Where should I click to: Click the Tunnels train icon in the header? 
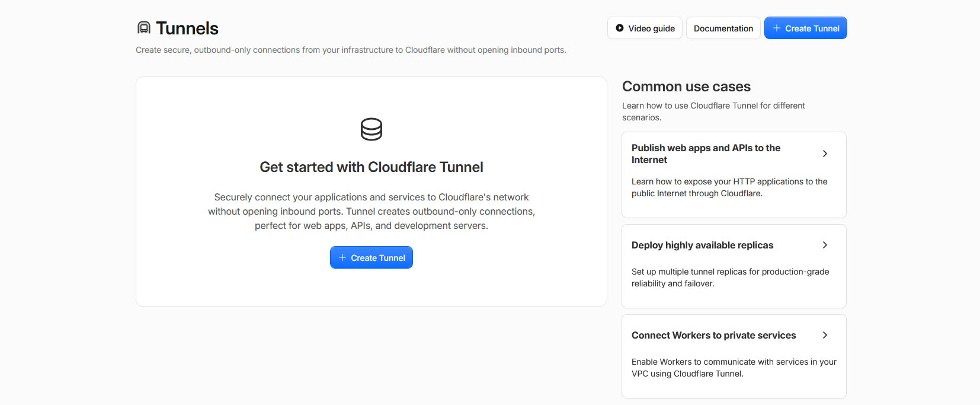[x=144, y=28]
